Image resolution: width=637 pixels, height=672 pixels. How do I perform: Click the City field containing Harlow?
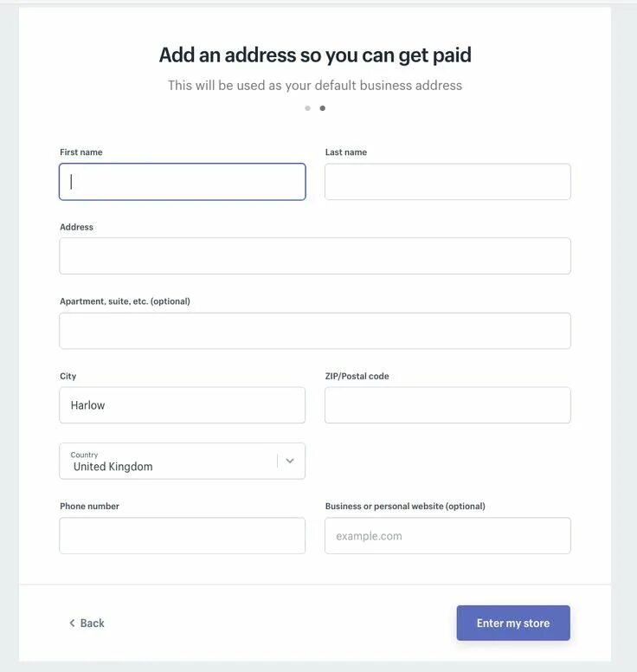coord(182,405)
